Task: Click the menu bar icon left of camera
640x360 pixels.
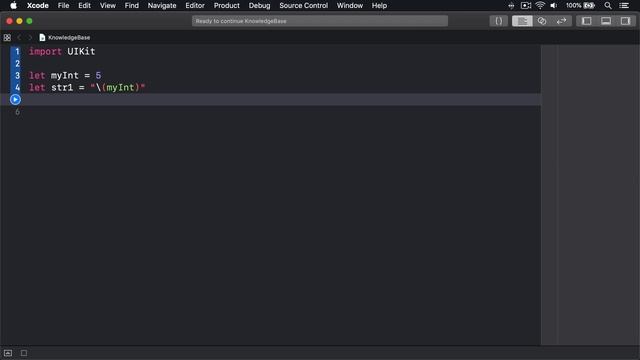Action: point(511,5)
